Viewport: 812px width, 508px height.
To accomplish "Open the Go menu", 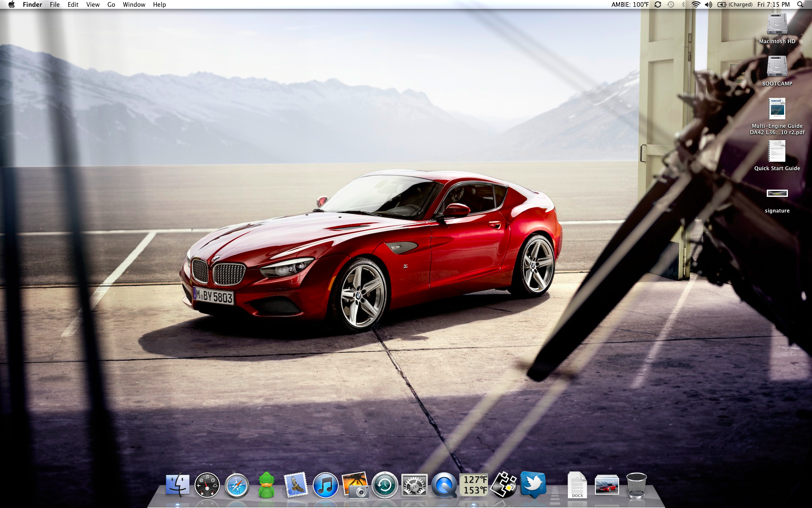I will coord(111,5).
